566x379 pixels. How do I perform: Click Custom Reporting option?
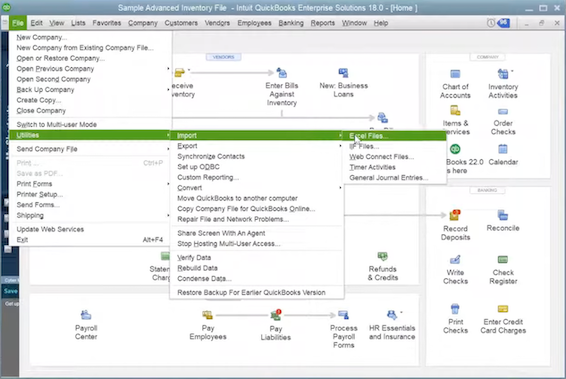coord(257,177)
